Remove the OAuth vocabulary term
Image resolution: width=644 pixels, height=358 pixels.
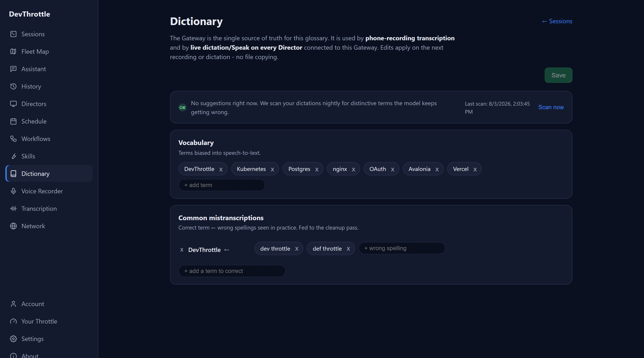click(392, 169)
